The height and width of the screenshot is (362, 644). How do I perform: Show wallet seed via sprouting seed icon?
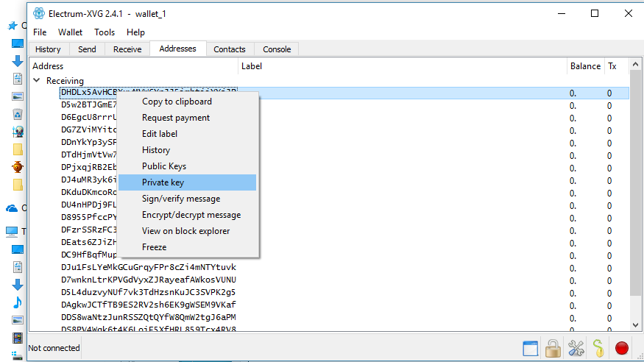coord(598,349)
